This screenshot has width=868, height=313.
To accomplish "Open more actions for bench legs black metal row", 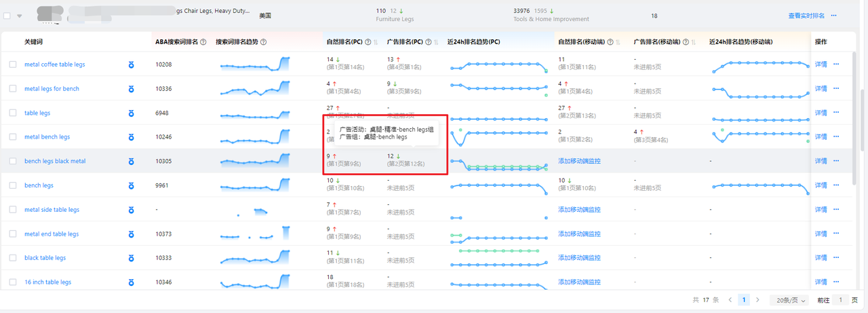I will coord(836,161).
